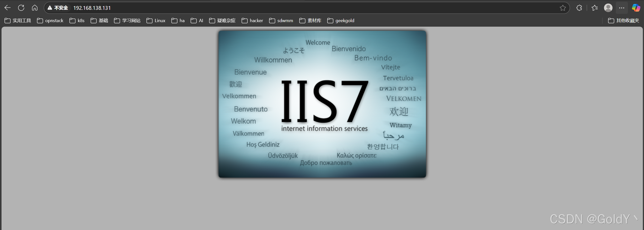
Task: Open the 素材库 bookmark folder
Action: tap(311, 21)
